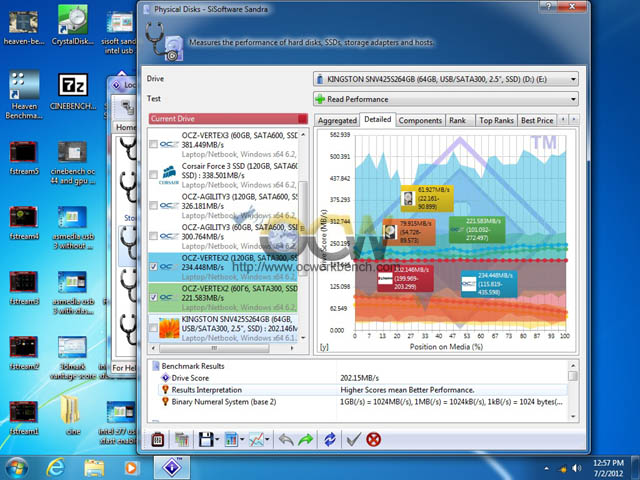Open the Test combo box Read Performance
Screen dimensions: 640x480
click(x=446, y=99)
